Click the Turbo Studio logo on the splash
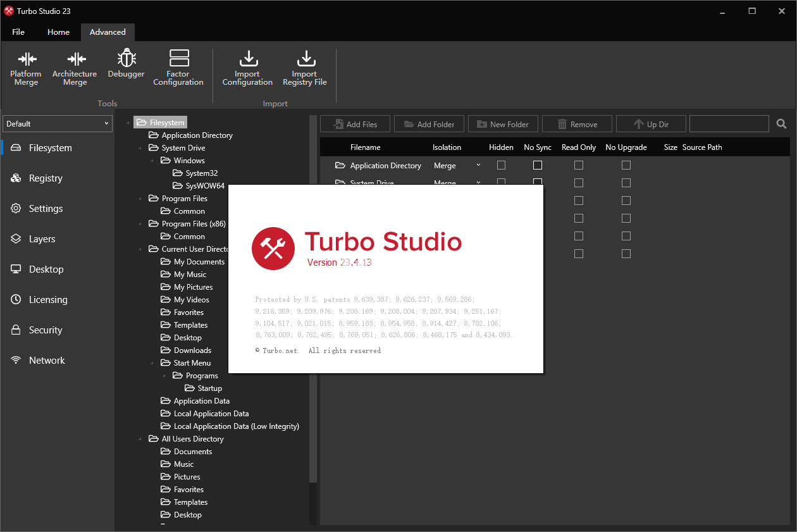The height and width of the screenshot is (532, 797). click(273, 249)
